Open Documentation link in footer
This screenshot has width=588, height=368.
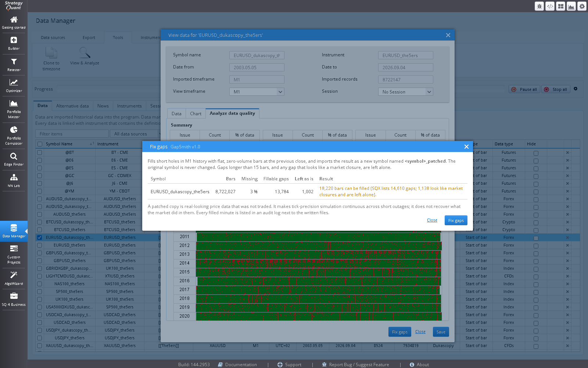pos(237,365)
